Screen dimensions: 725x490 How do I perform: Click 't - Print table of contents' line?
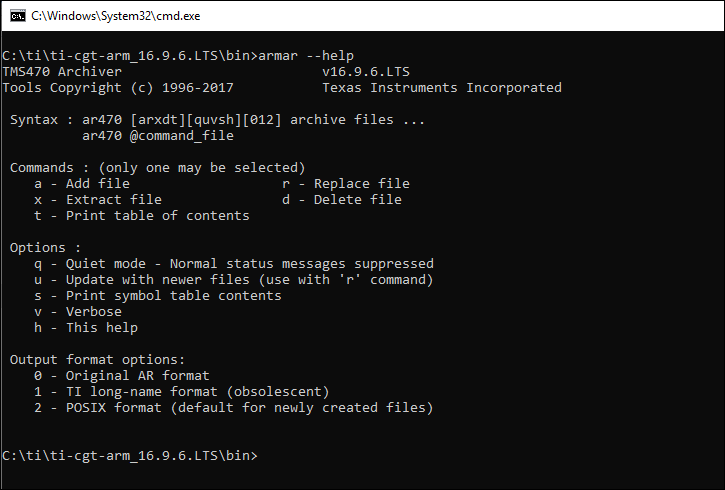[142, 216]
